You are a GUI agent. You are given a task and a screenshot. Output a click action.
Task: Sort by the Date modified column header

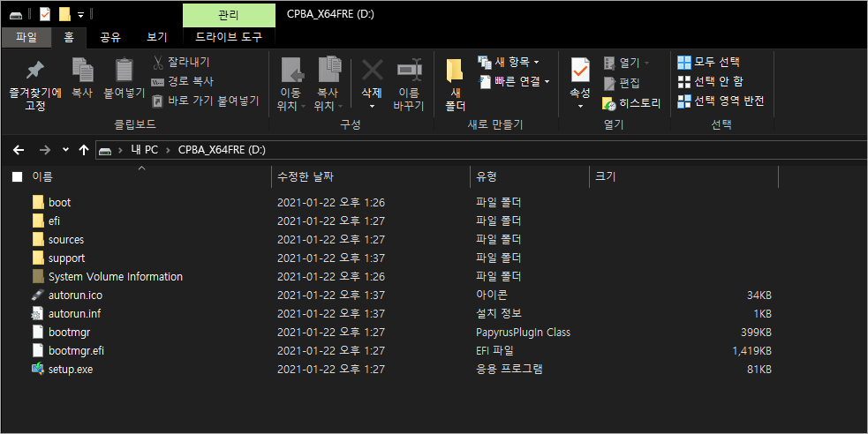305,177
